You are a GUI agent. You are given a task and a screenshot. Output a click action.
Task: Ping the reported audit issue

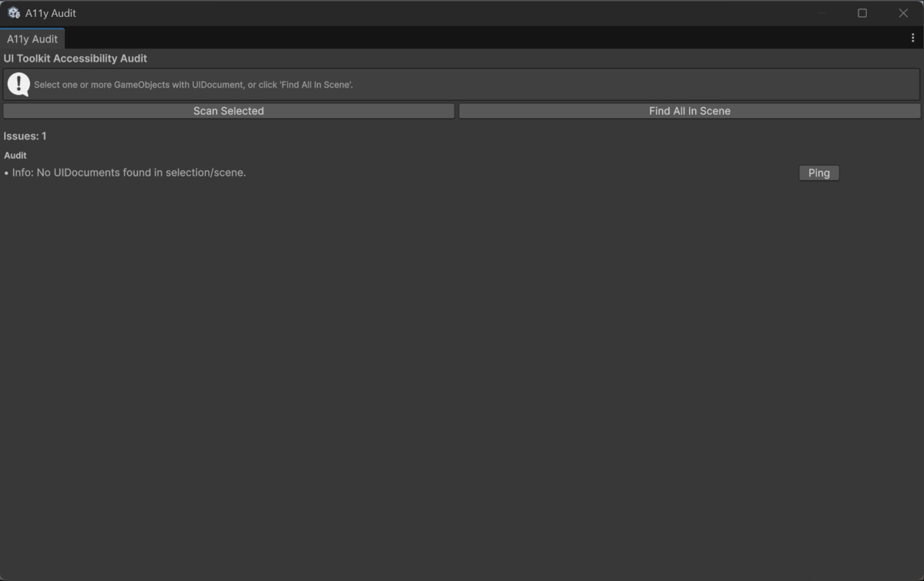click(x=819, y=172)
